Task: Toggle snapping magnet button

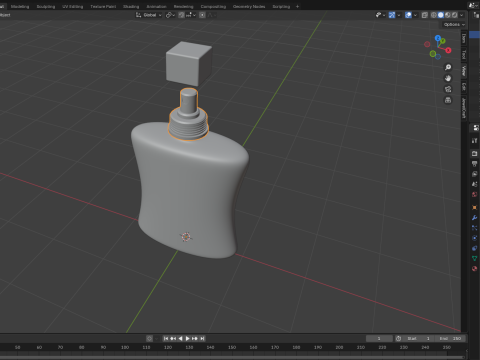Action: pyautogui.click(x=181, y=15)
